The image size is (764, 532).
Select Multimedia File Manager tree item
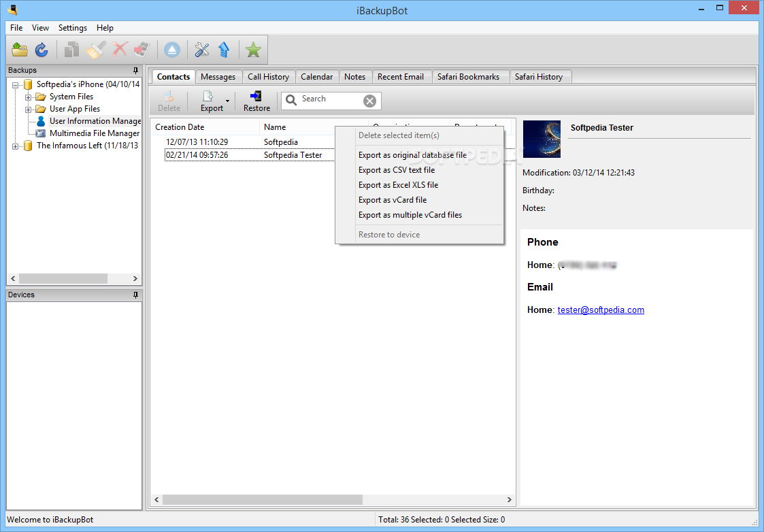point(95,133)
